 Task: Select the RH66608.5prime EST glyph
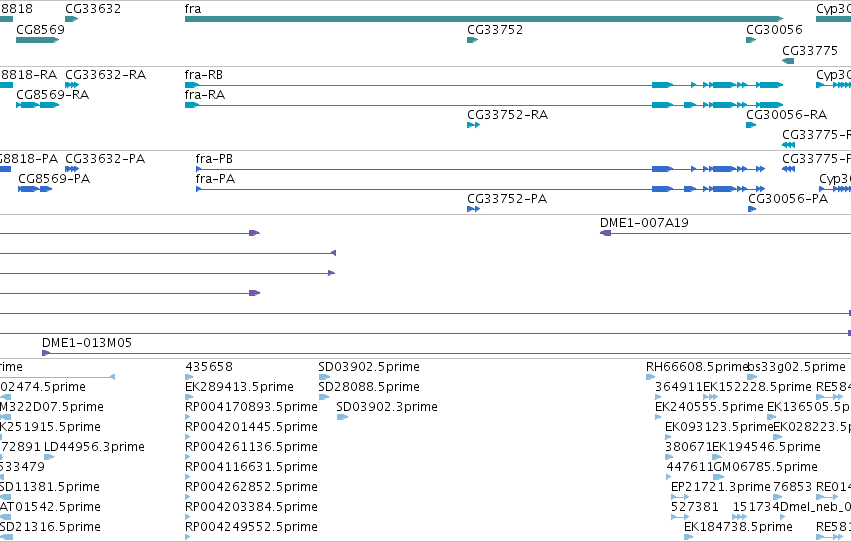coord(650,377)
